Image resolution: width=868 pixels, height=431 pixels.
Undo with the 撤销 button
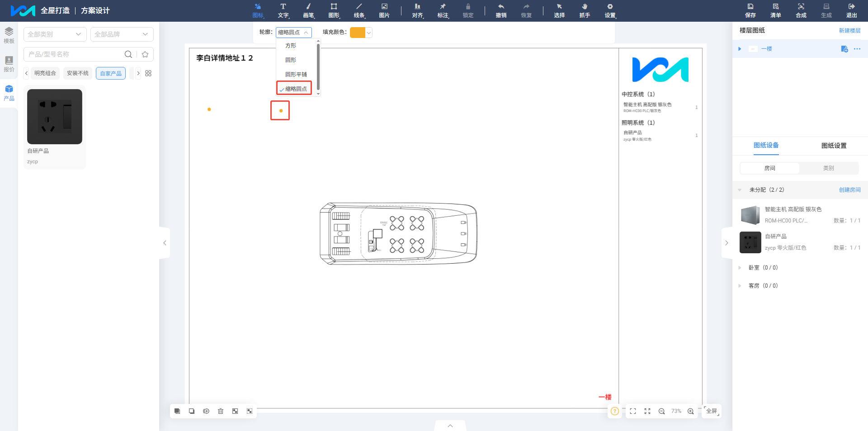click(x=501, y=10)
